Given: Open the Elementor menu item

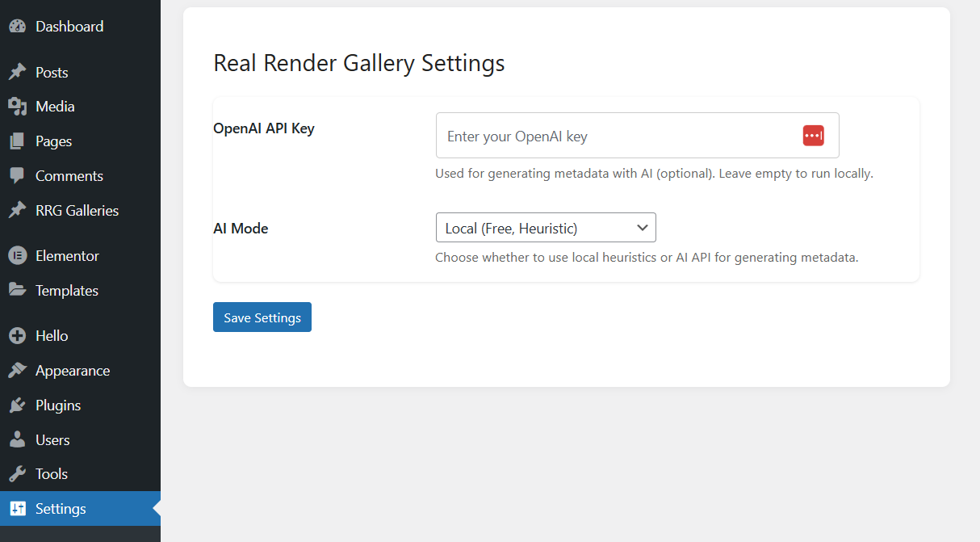Looking at the screenshot, I should [69, 255].
